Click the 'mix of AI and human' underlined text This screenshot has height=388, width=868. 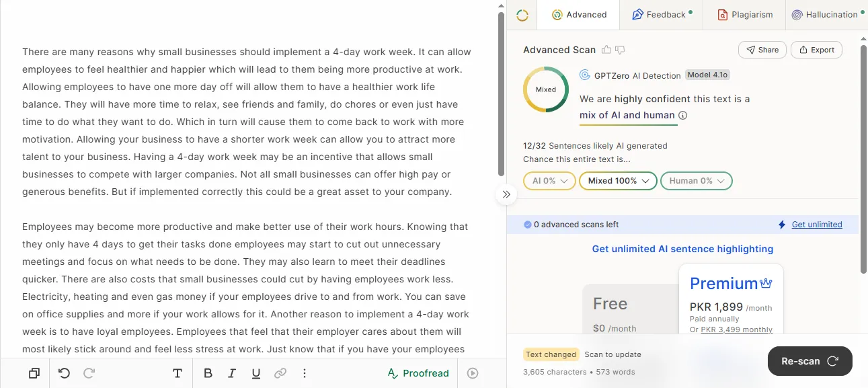point(627,115)
